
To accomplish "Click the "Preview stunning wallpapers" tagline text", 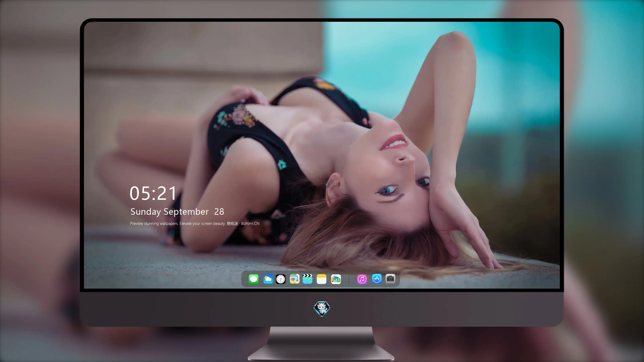I will tap(195, 223).
